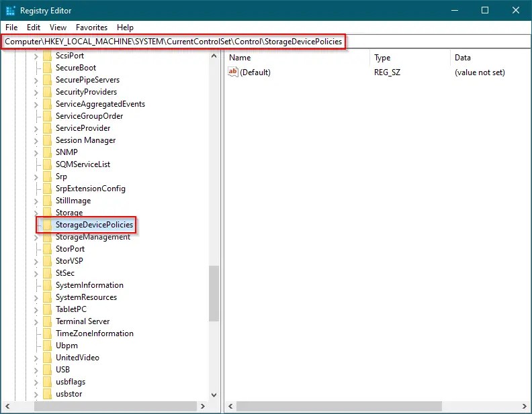Click the values pane scroll right arrow
This screenshot has width=532, height=414.
[x=525, y=406]
